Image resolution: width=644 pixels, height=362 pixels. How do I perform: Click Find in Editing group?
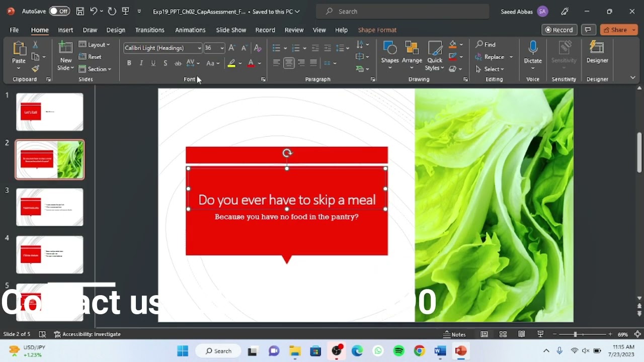(486, 45)
